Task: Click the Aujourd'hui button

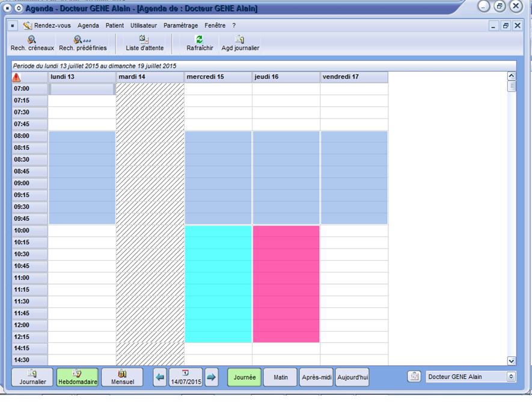Action: click(x=352, y=377)
